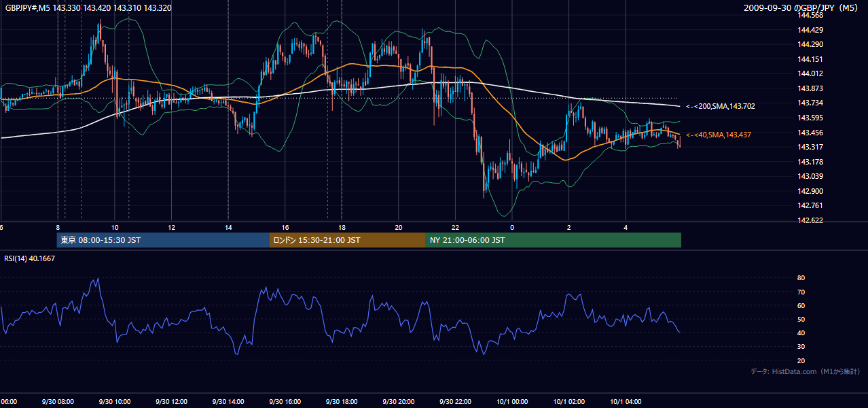Click the 40 SMA 143.437 label
This screenshot has height=408, width=868.
point(719,135)
